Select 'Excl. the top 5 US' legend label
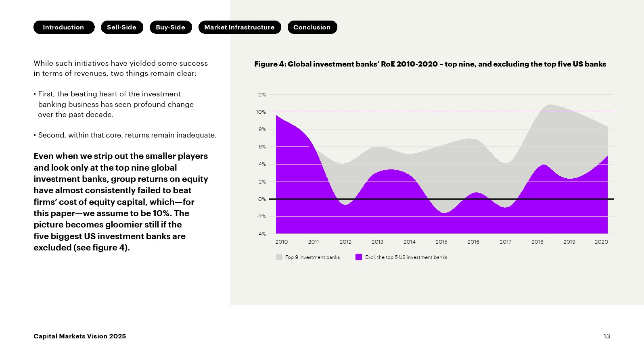644x363 pixels. point(406,257)
